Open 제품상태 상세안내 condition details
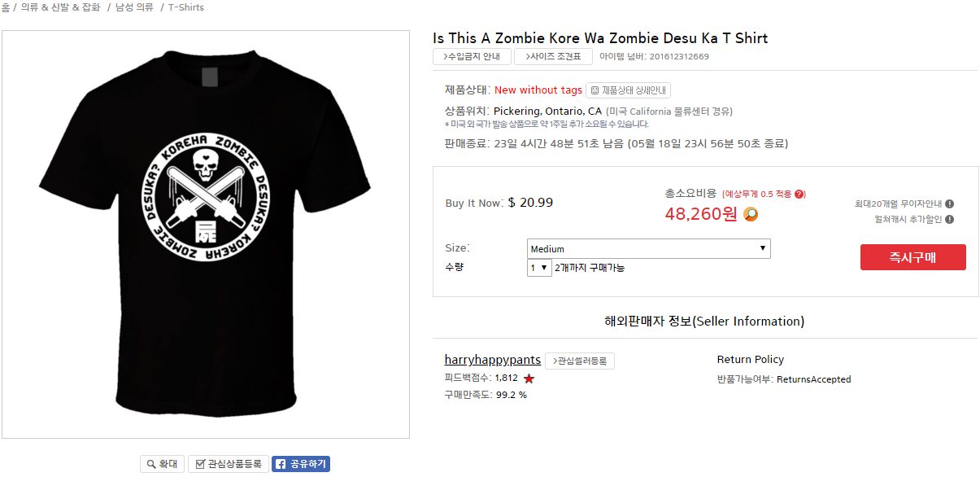 coord(628,90)
